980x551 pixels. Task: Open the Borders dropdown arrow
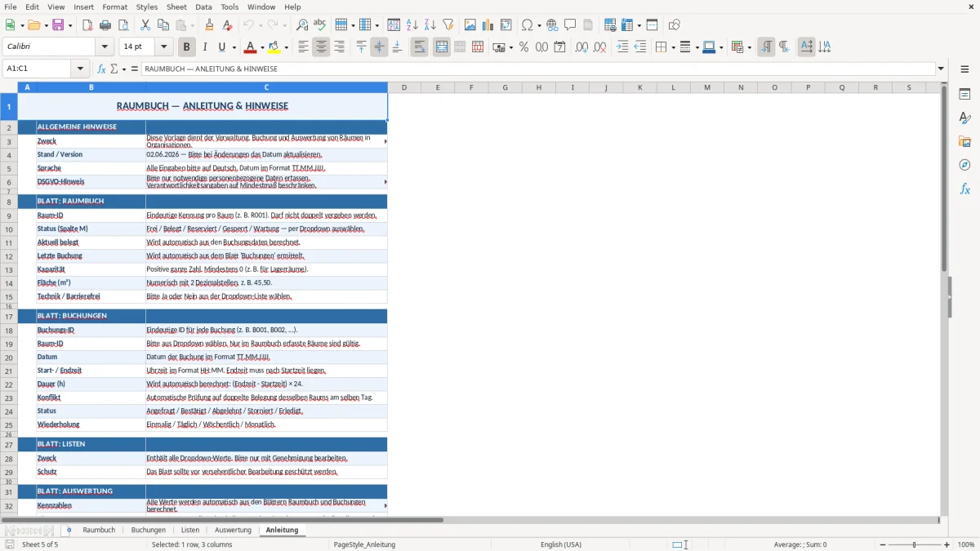click(672, 47)
